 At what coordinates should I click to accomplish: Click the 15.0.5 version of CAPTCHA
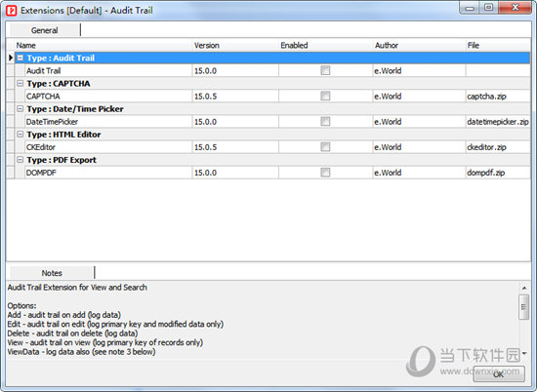click(235, 97)
